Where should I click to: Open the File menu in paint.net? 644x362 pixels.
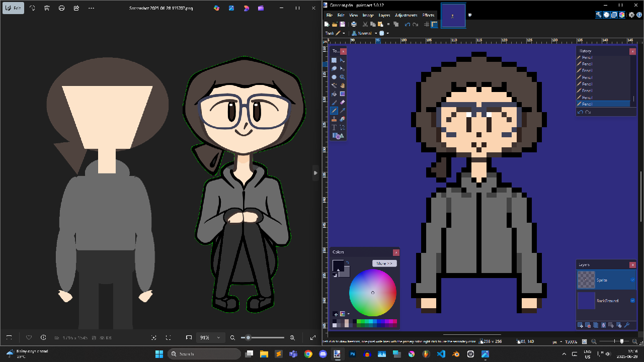click(x=329, y=15)
